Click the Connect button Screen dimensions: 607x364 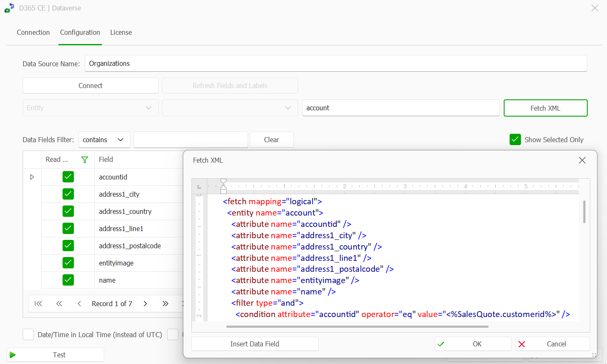pos(91,86)
